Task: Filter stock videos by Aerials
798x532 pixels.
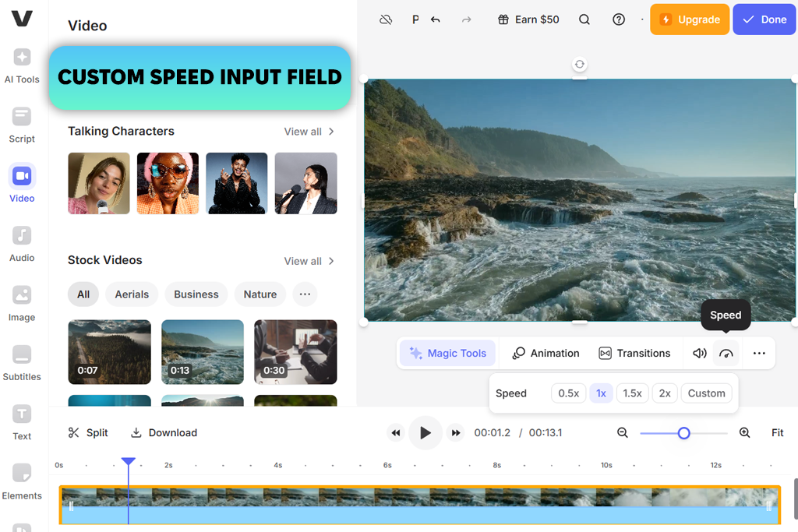Action: [x=132, y=294]
